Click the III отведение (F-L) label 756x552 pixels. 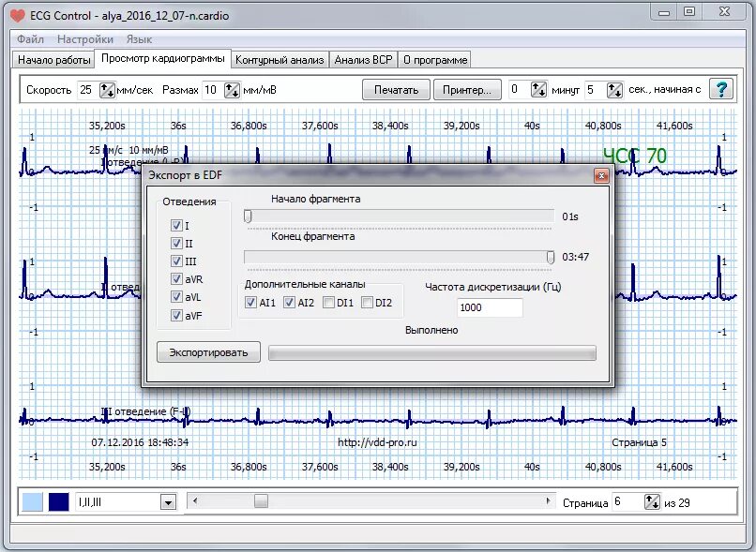pos(145,411)
